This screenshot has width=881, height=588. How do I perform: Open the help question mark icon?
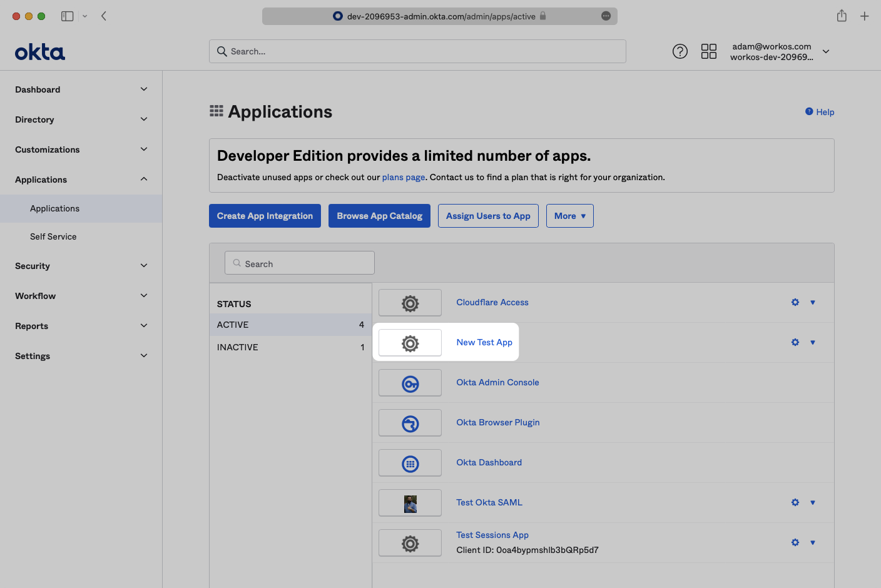point(680,51)
